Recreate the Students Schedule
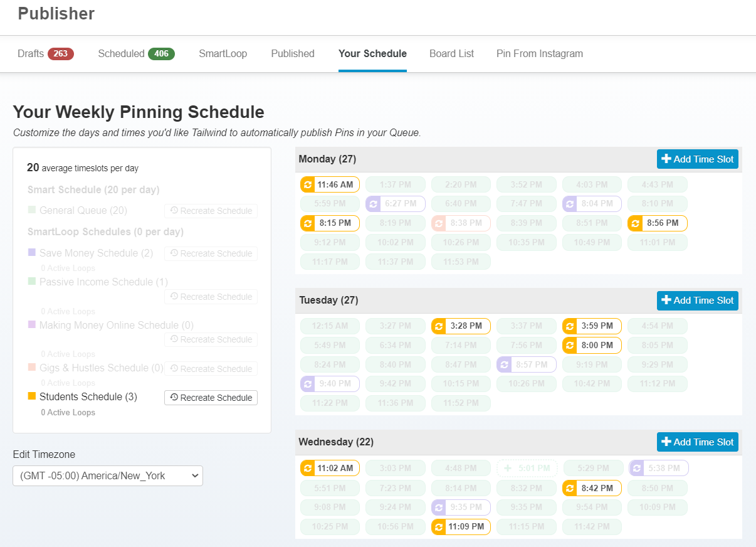 click(211, 398)
